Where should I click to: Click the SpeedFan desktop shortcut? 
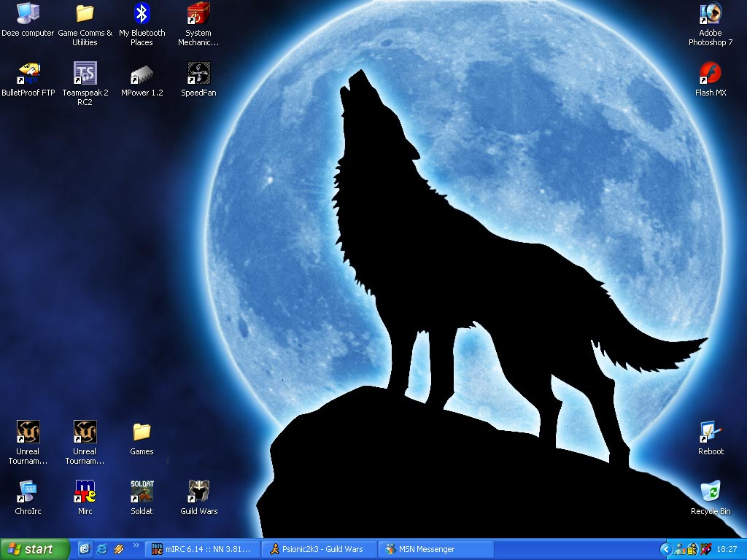[198, 74]
